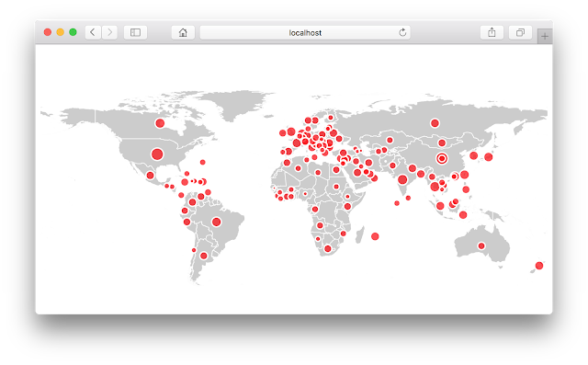Click the red bubble on Australia
588x365 pixels.
coord(481,246)
